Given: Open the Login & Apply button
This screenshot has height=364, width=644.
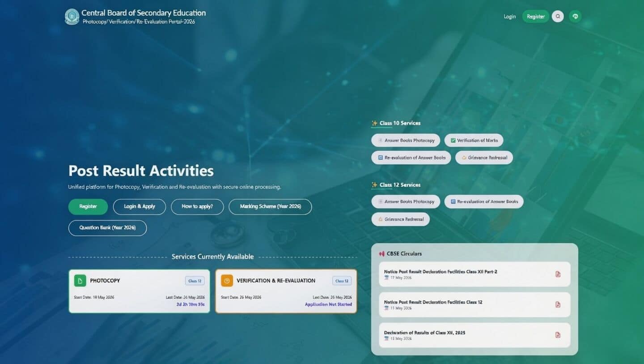Looking at the screenshot, I should tap(140, 206).
